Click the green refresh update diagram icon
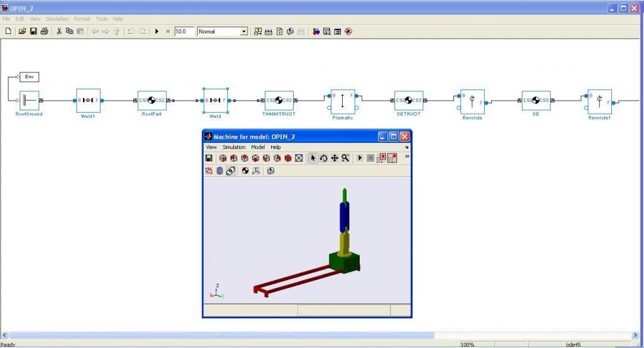Viewport: 644px width, 348px height. click(279, 31)
